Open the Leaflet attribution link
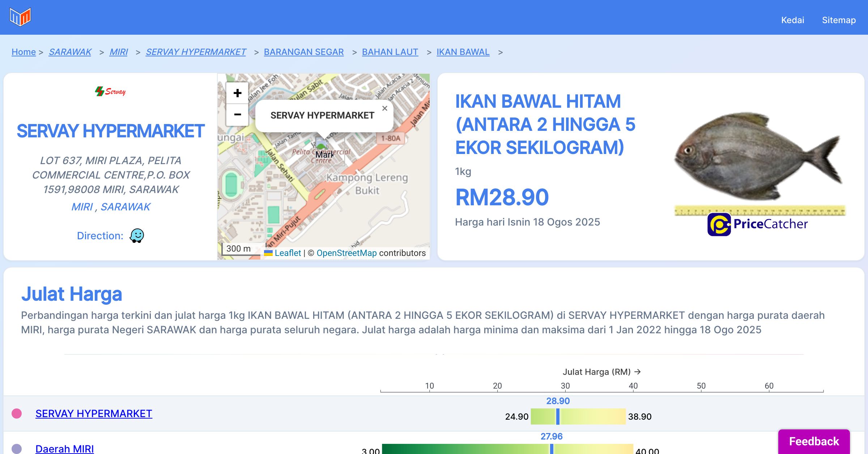868x454 pixels. [288, 253]
